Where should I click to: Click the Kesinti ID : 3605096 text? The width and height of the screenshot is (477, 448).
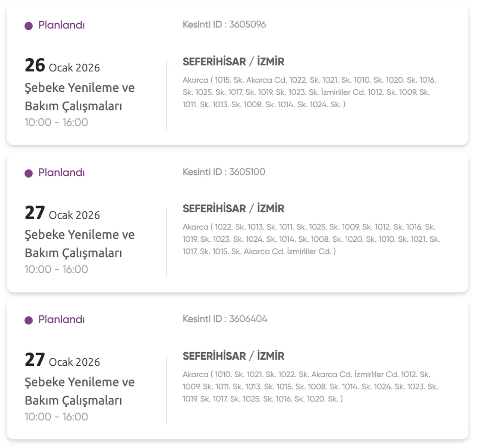(x=224, y=25)
